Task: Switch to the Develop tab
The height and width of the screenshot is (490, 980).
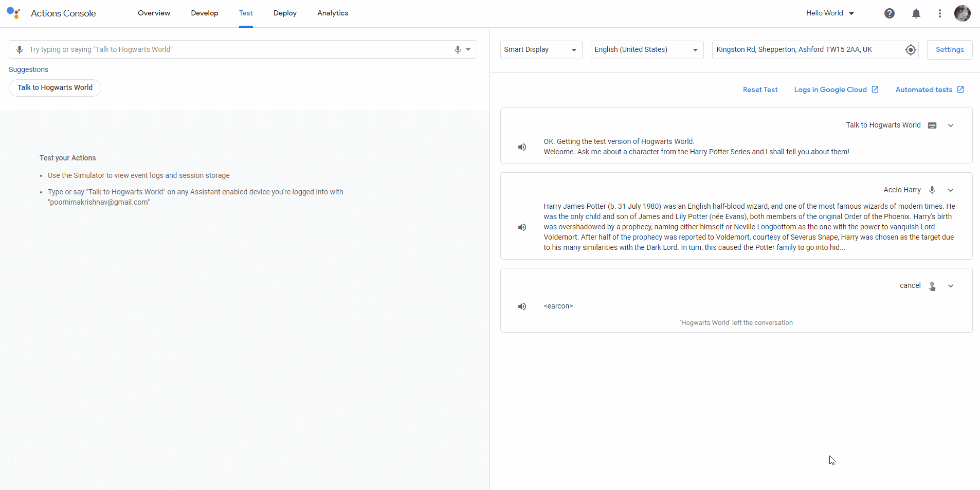Action: [x=205, y=13]
